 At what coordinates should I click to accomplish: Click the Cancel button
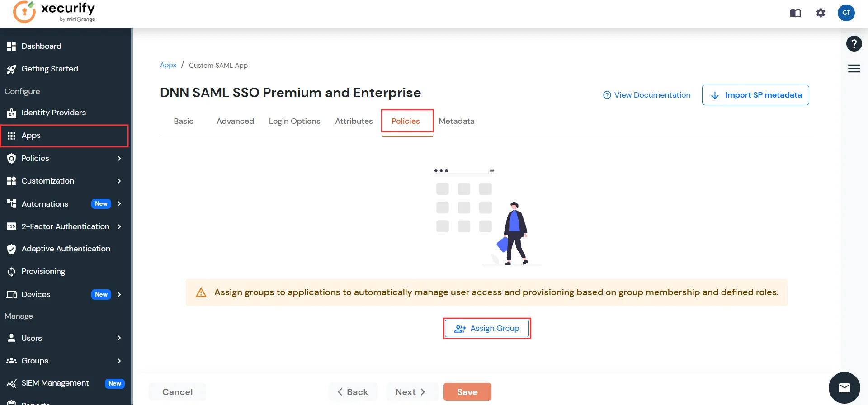(178, 392)
